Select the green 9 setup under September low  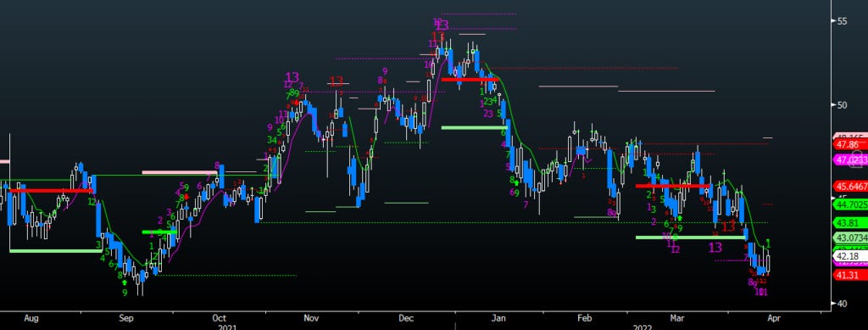pyautogui.click(x=125, y=293)
